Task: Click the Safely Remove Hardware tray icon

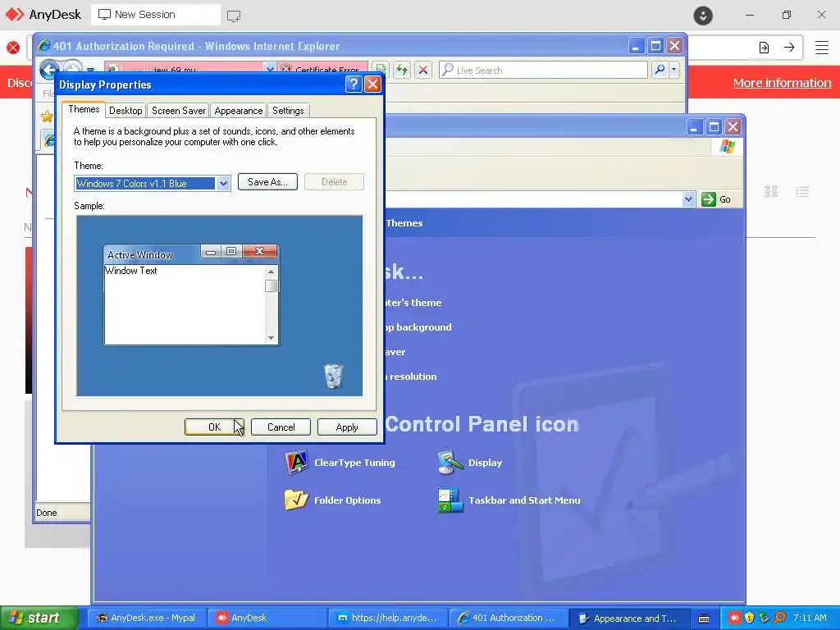Action: coord(764,618)
